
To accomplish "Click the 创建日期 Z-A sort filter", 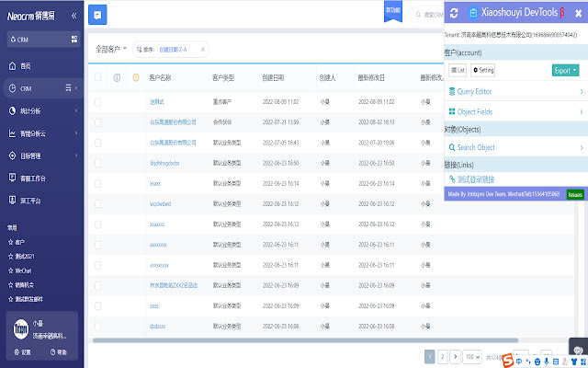I will [173, 50].
